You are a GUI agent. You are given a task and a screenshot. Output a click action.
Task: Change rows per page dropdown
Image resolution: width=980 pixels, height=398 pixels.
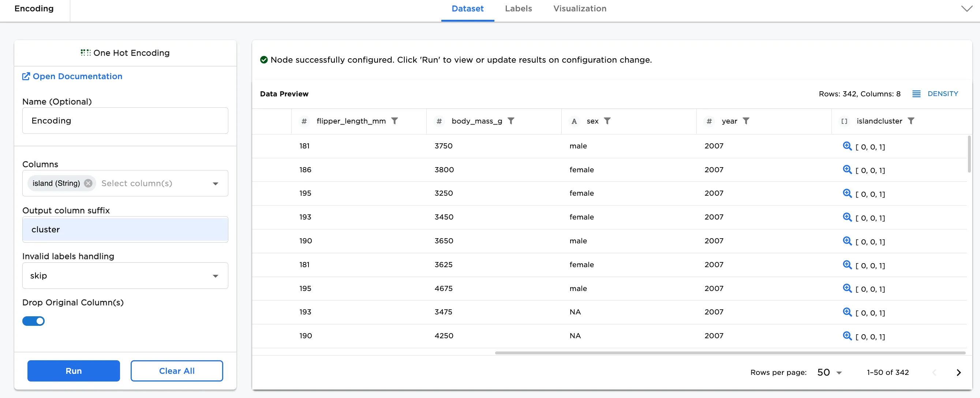830,372
